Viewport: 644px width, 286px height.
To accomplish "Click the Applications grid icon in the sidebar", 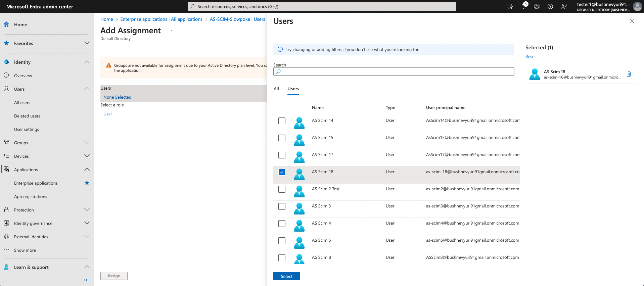I will coord(6,170).
